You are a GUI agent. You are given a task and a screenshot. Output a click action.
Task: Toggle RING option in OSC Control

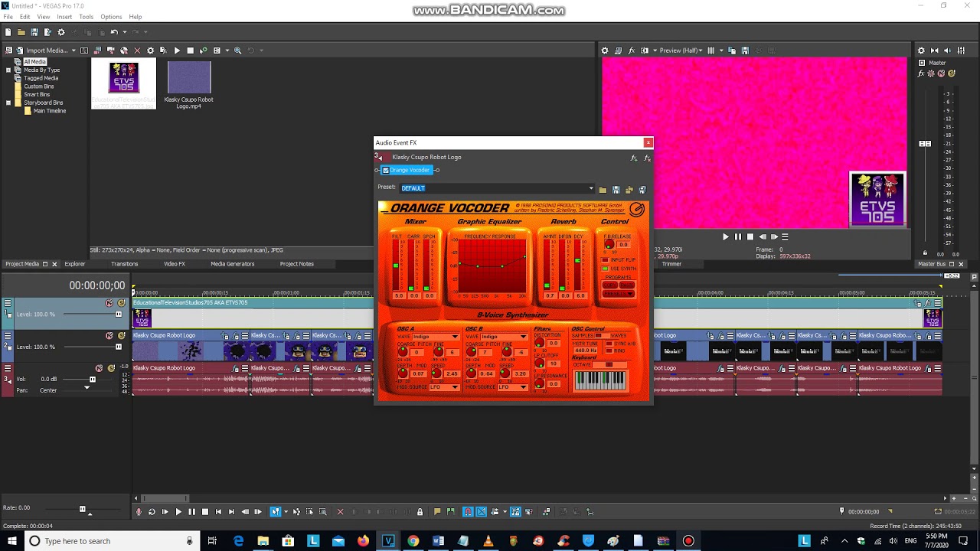pyautogui.click(x=609, y=350)
